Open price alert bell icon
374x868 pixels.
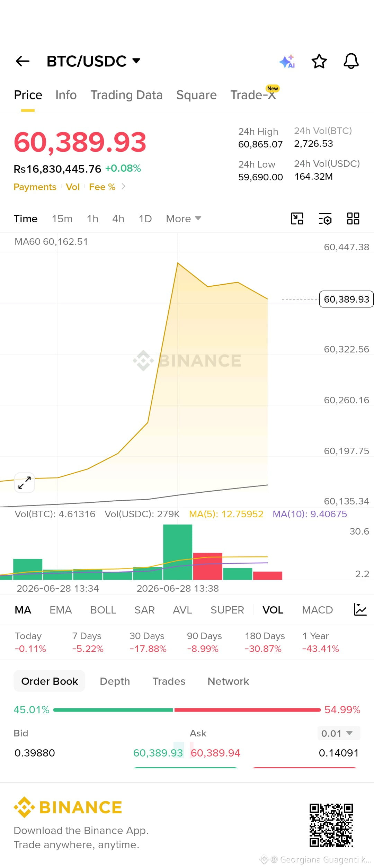click(x=351, y=61)
